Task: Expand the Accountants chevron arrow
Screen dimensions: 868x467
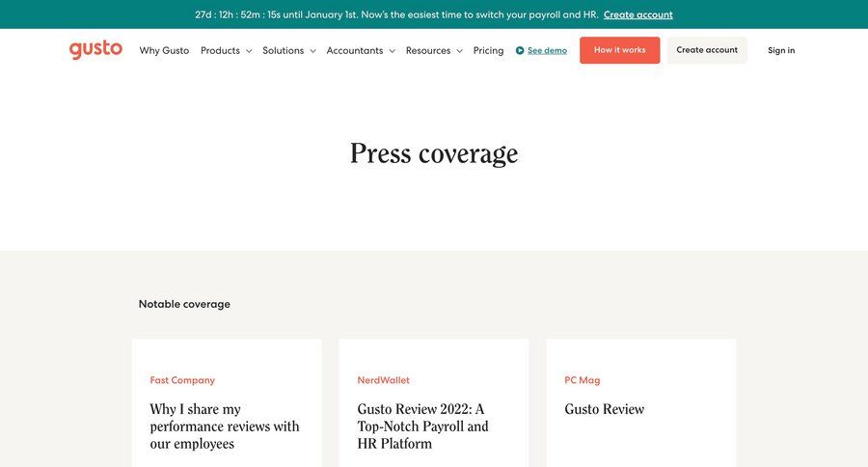Action: pyautogui.click(x=392, y=51)
